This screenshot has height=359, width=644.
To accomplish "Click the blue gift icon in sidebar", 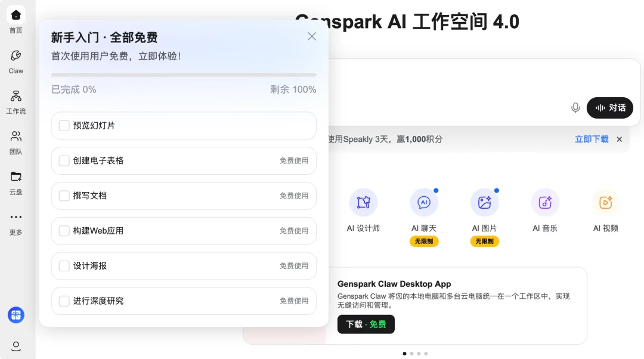I will coord(16,315).
